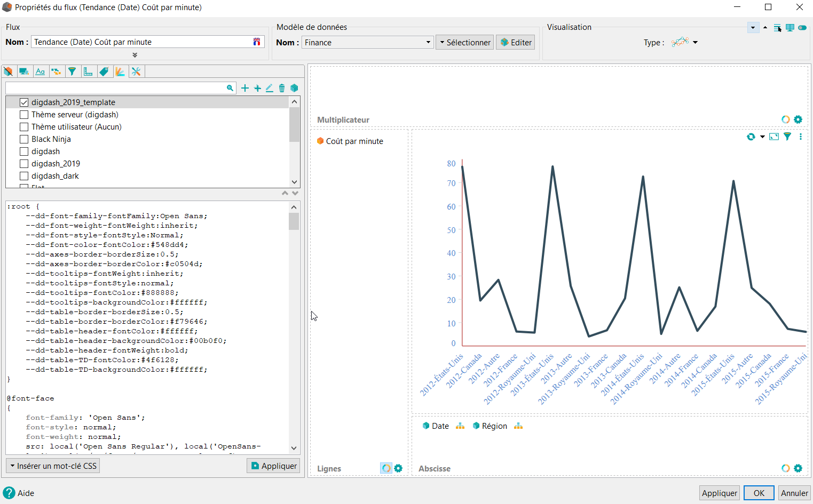The height and width of the screenshot is (504, 813).
Task: Click the filter funnel above the chart
Action: [x=787, y=137]
